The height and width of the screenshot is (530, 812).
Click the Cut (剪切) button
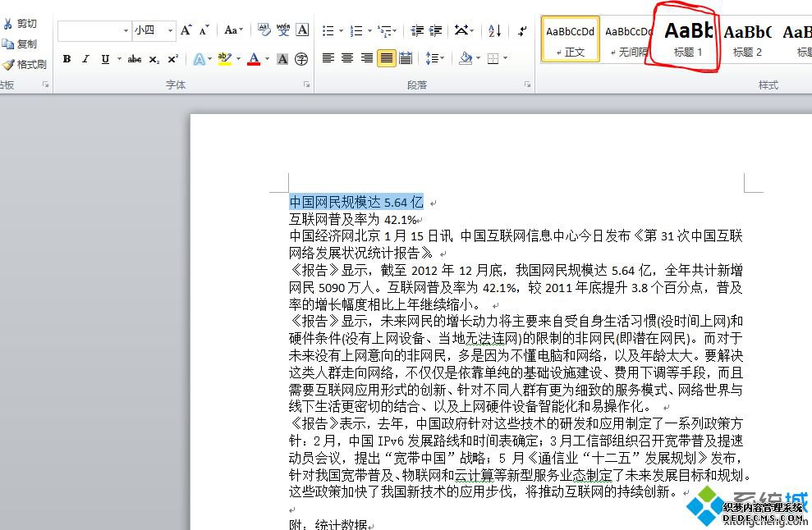click(x=20, y=24)
